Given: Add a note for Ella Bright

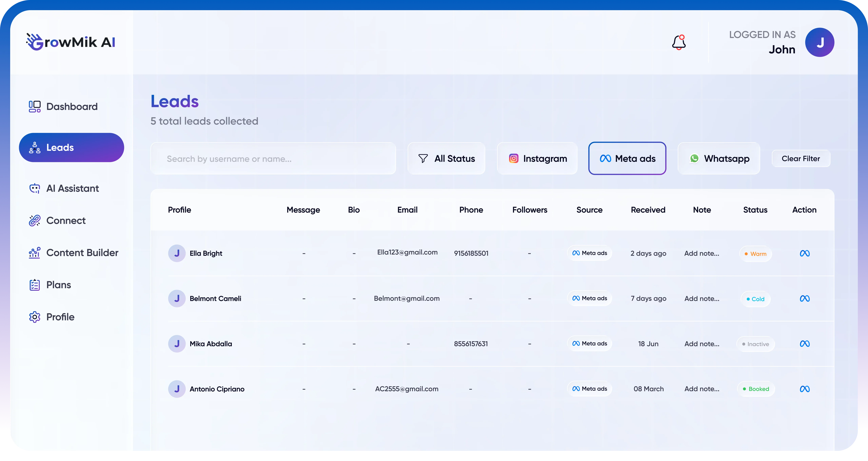Looking at the screenshot, I should click(702, 253).
